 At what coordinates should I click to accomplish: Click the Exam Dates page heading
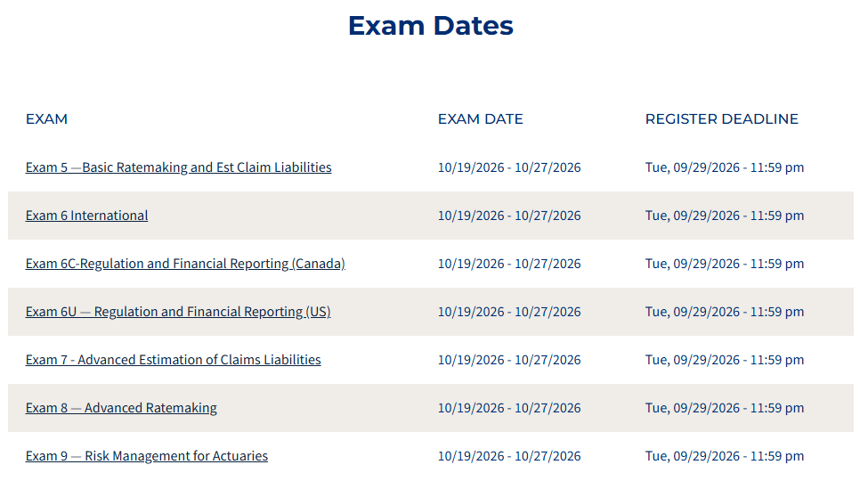(431, 26)
